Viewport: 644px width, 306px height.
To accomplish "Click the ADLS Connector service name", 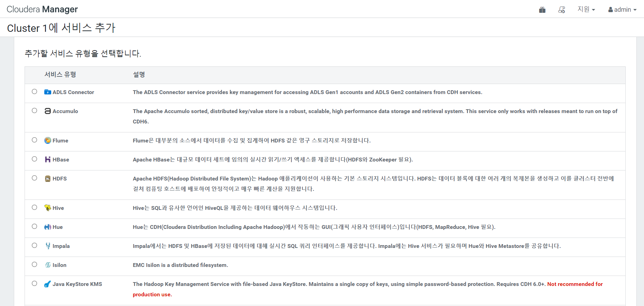I will tap(73, 92).
